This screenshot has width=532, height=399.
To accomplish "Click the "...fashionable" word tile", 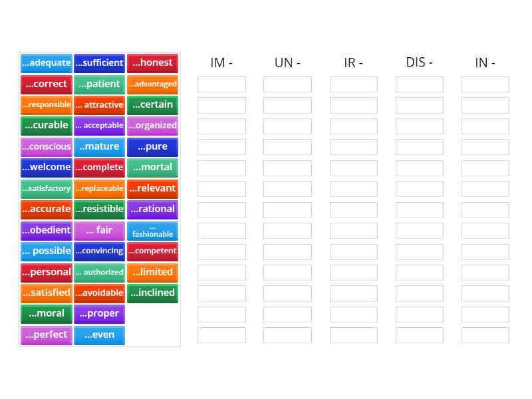I will (x=153, y=230).
